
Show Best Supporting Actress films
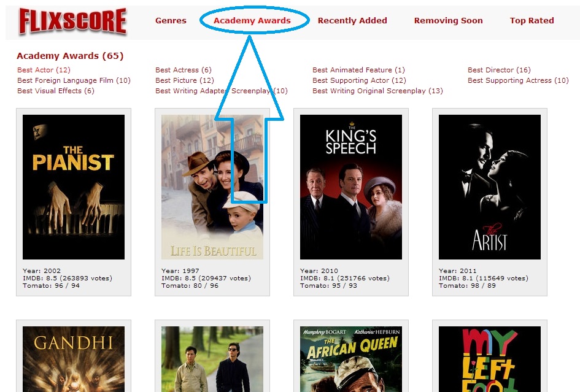coord(518,80)
